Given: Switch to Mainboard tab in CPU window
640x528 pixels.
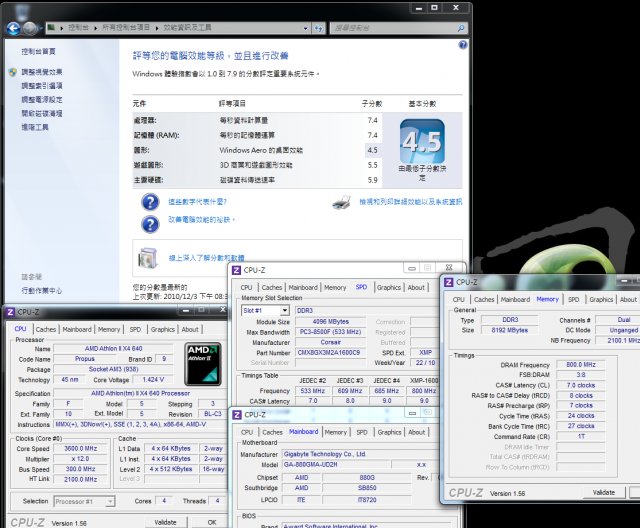Looking at the screenshot, I should click(x=77, y=329).
